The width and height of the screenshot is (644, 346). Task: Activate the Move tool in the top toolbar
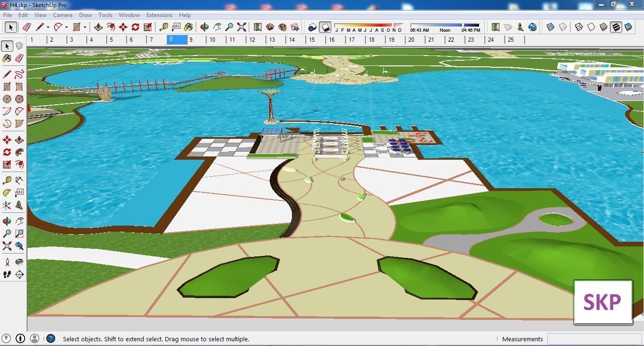click(123, 27)
